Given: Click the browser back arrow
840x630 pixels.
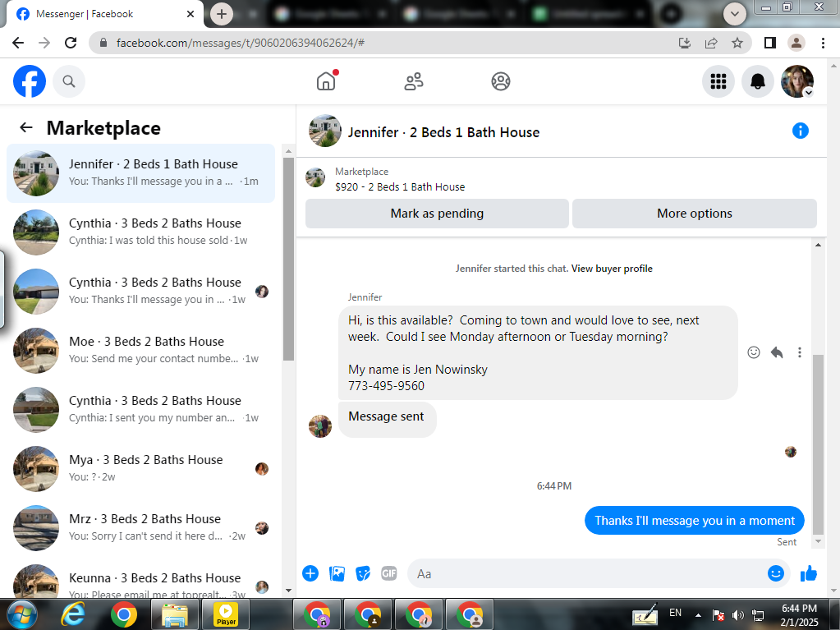Looking at the screenshot, I should 18,43.
